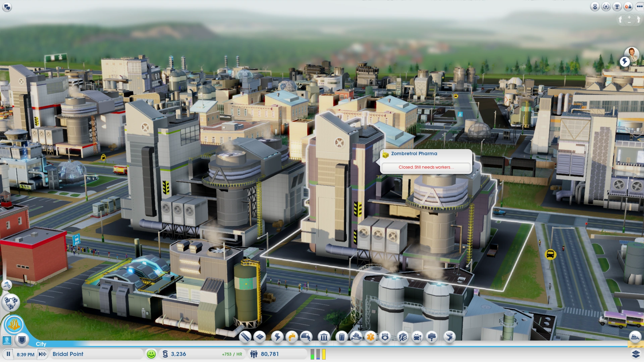This screenshot has width=644, height=362.
Task: Open the data layers stack icon
Action: click(x=636, y=354)
